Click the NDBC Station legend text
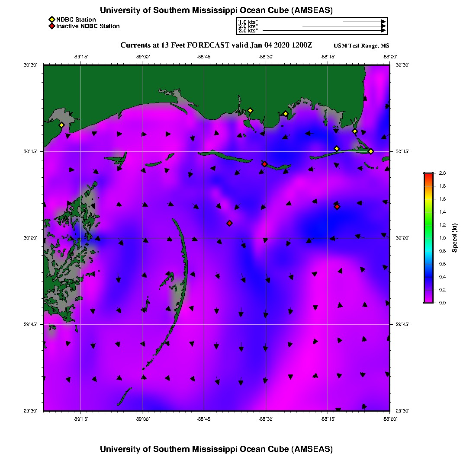This screenshot has height=454, width=476. (x=76, y=19)
